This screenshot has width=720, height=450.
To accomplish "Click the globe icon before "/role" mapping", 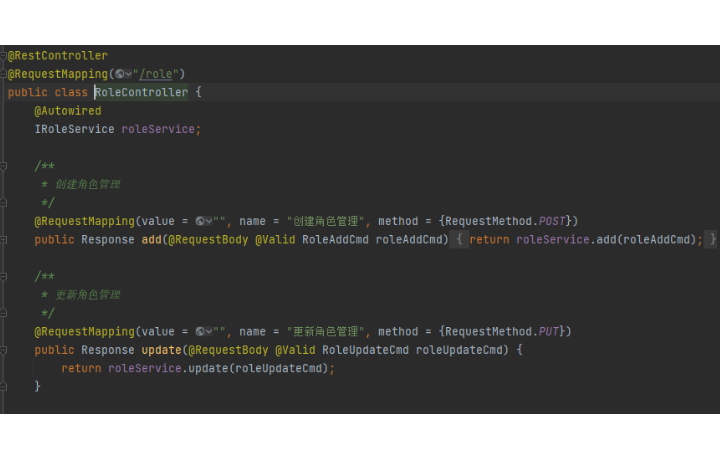I will (x=120, y=74).
